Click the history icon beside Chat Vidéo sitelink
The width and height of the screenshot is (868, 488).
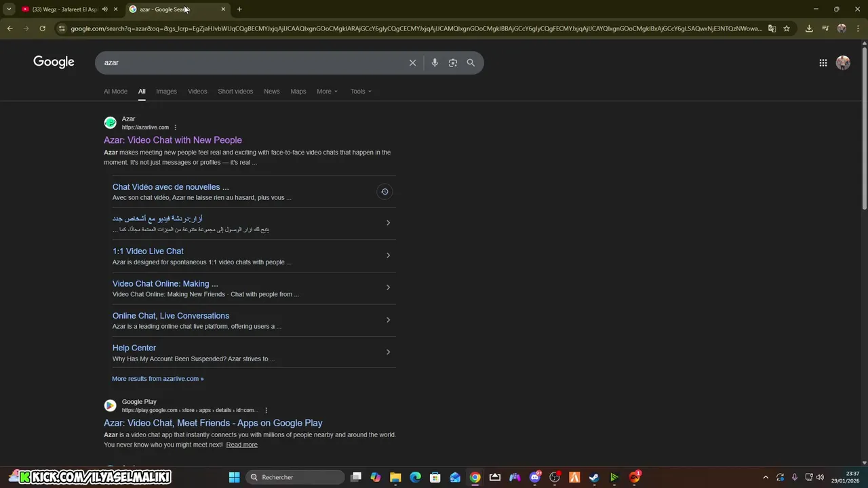pyautogui.click(x=384, y=192)
